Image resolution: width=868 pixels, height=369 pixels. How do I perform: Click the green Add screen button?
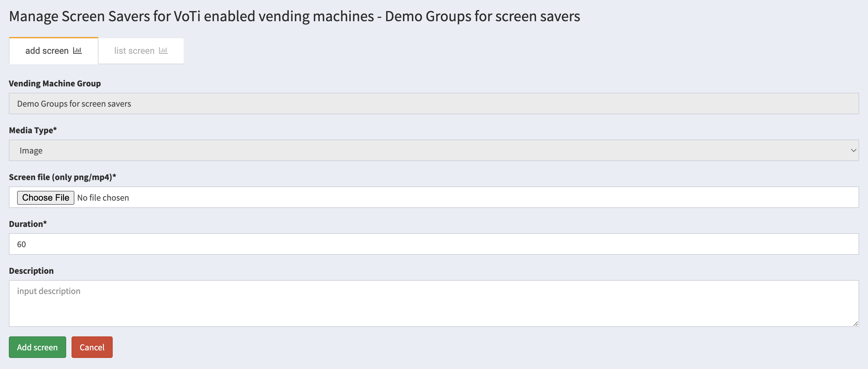[37, 347]
